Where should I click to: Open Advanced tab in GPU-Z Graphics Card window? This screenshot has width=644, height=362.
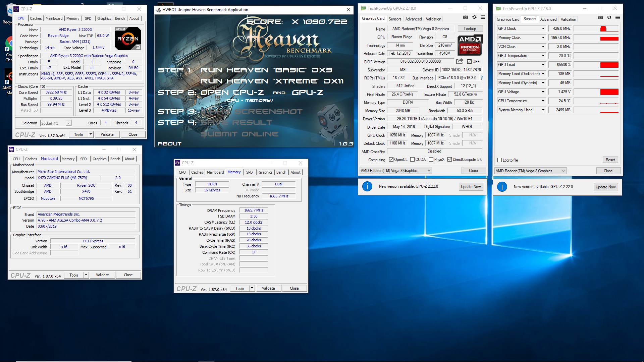pos(413,19)
